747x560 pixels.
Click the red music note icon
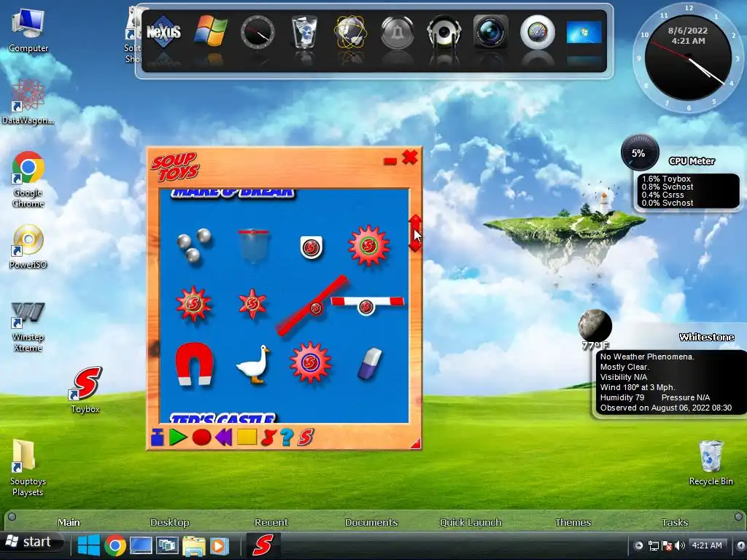point(268,437)
